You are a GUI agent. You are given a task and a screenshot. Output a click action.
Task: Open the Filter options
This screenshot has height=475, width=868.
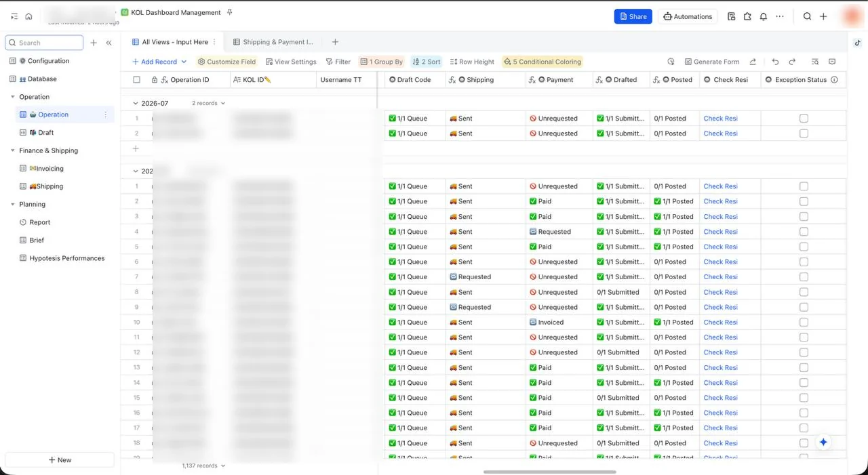click(338, 62)
